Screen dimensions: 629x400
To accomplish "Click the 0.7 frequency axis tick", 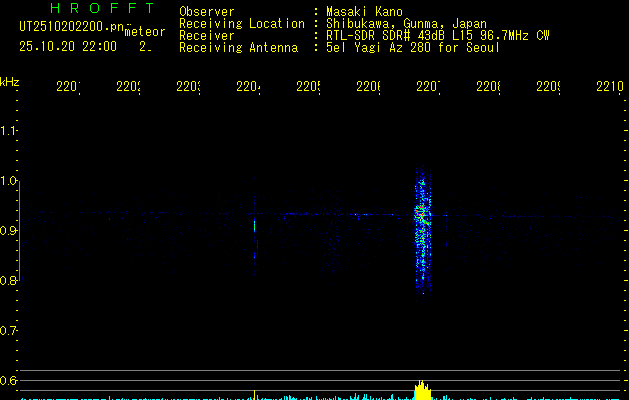I will [x=9, y=331].
